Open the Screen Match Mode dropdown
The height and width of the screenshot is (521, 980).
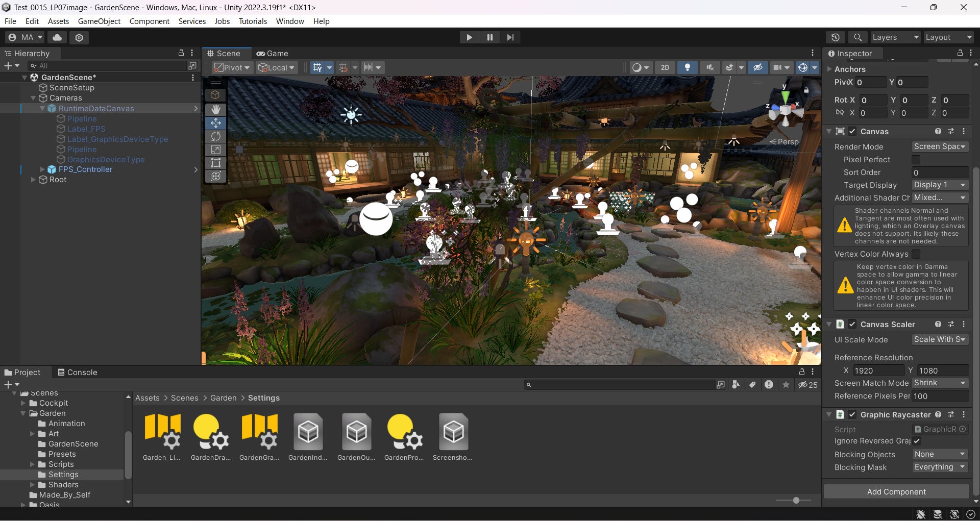pos(940,383)
